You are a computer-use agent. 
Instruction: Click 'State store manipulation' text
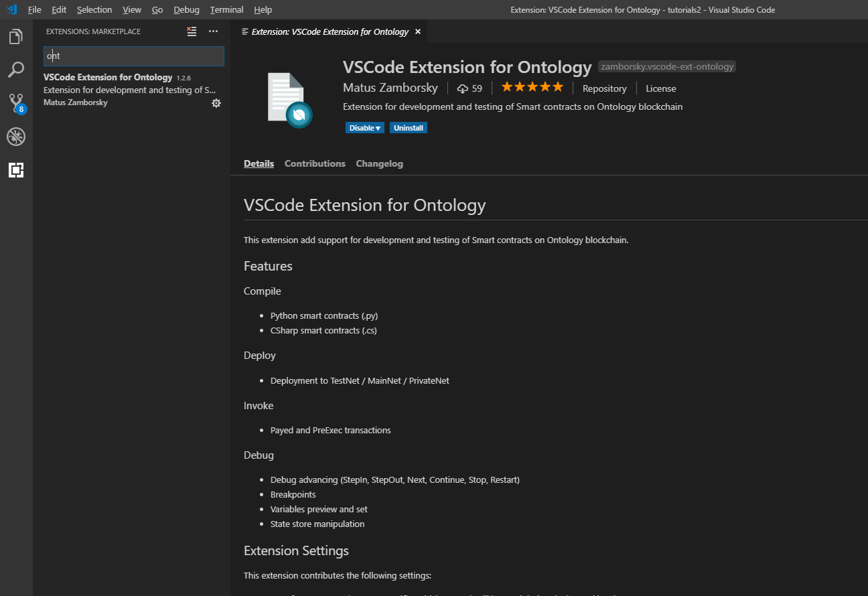(317, 524)
